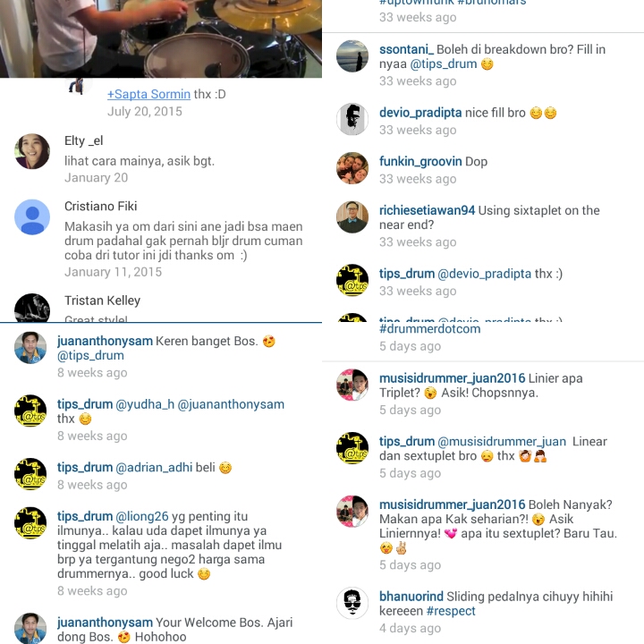Image resolution: width=644 pixels, height=644 pixels.
Task: Tap the avatar beside 'Keren banget Bos'
Action: point(30,347)
